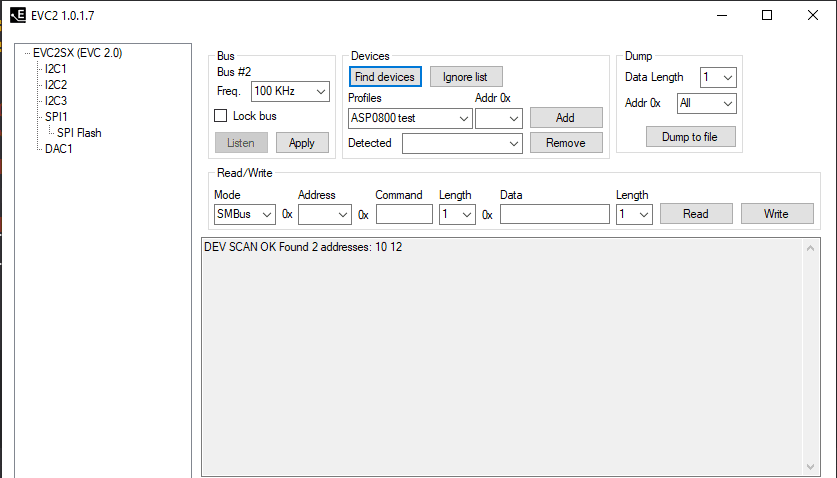Select I2C3 in the device tree
This screenshot has width=837, height=478.
click(56, 101)
